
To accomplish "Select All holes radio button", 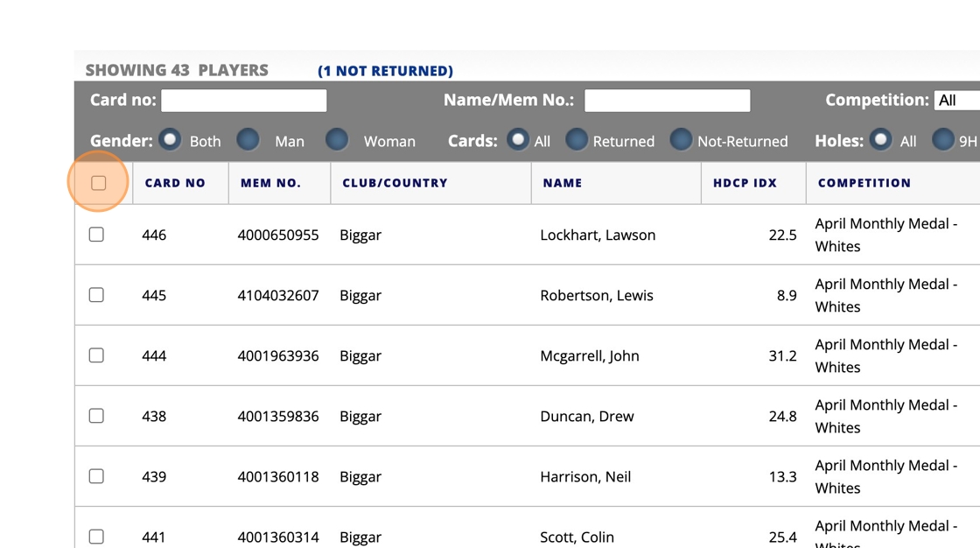I will pyautogui.click(x=881, y=140).
